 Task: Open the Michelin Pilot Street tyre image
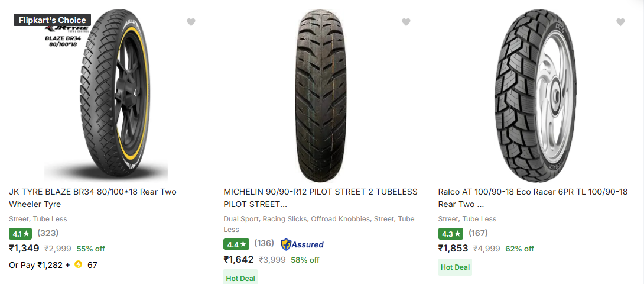(x=321, y=95)
